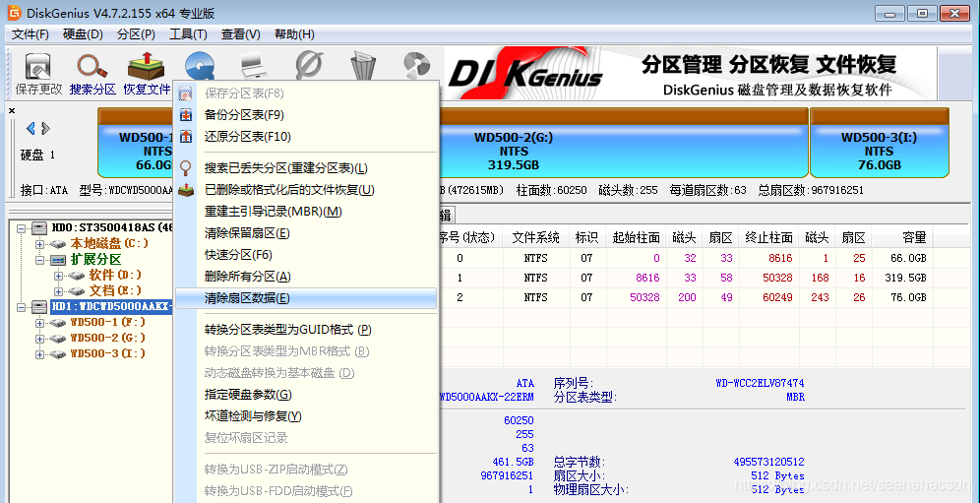The height and width of the screenshot is (503, 980).
Task: Choose 清除保留扇区 menu entry
Action: click(x=306, y=233)
